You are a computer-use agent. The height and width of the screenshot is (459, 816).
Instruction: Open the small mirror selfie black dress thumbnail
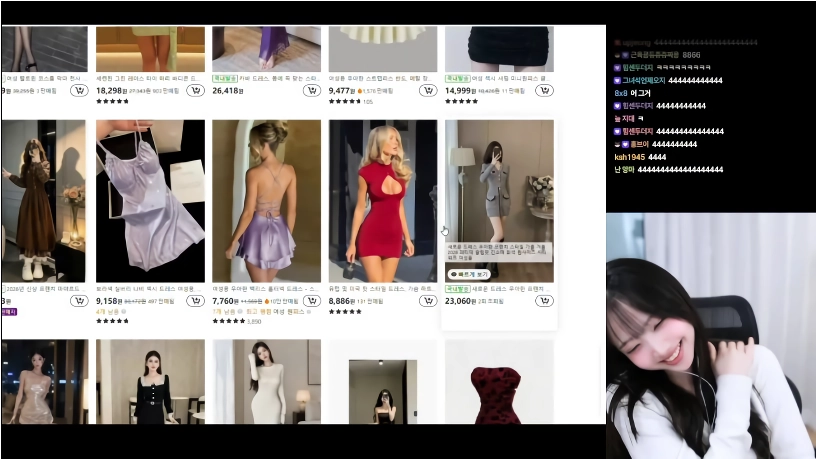point(383,391)
